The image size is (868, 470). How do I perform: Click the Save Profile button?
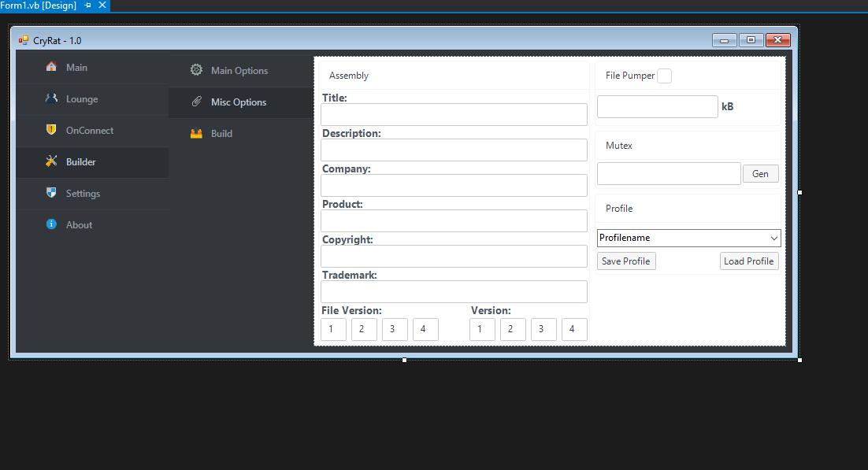click(x=626, y=261)
